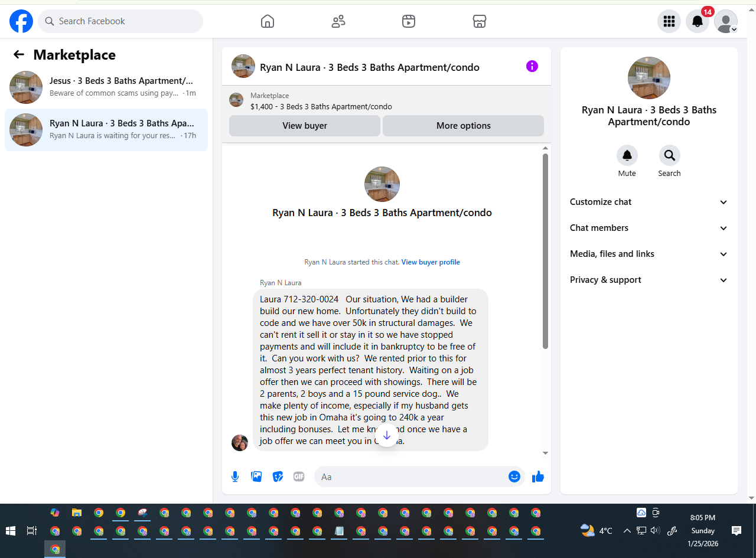This screenshot has height=558, width=756.
Task: Open Task View on the taskbar
Action: [x=32, y=531]
